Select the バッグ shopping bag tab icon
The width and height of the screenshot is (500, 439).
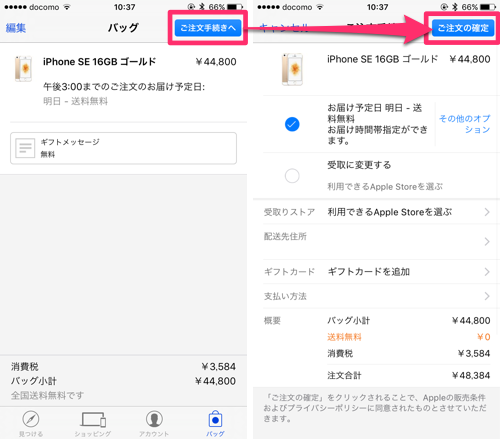215,419
